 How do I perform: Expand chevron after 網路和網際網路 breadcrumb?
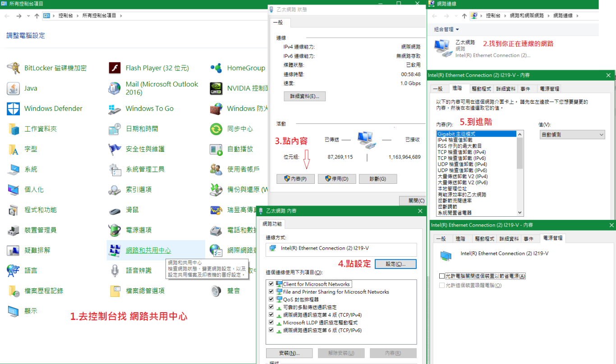[547, 16]
